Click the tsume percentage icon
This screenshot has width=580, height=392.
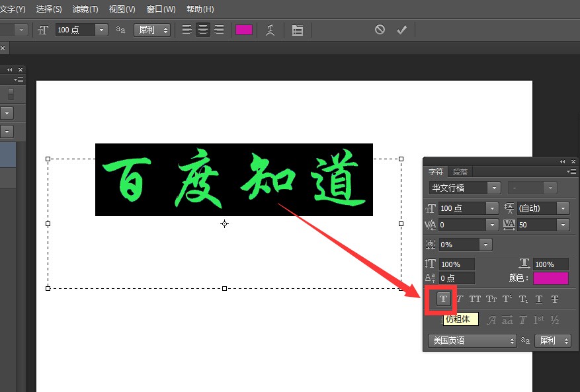430,245
